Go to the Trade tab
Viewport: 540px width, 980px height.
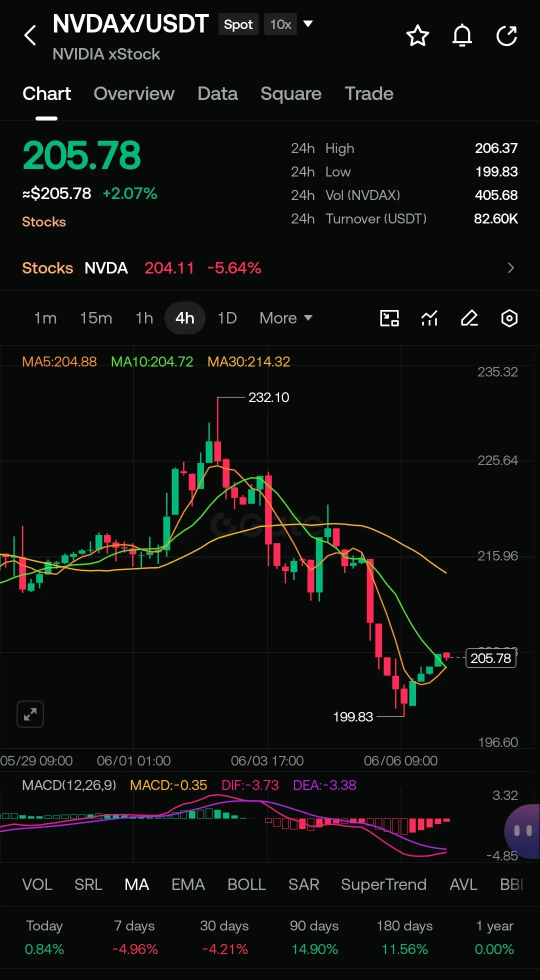pos(369,93)
